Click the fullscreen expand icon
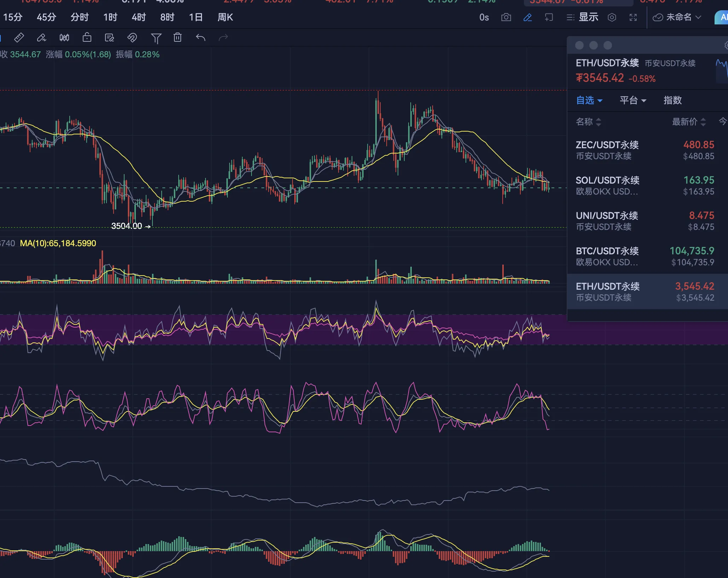The height and width of the screenshot is (578, 728). [x=633, y=17]
